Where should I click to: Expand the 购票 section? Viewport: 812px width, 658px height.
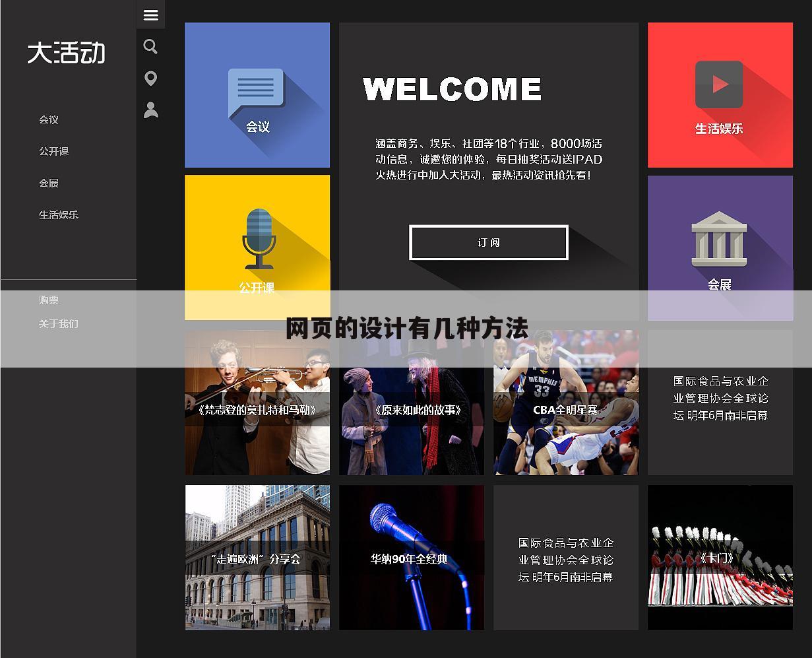48,300
